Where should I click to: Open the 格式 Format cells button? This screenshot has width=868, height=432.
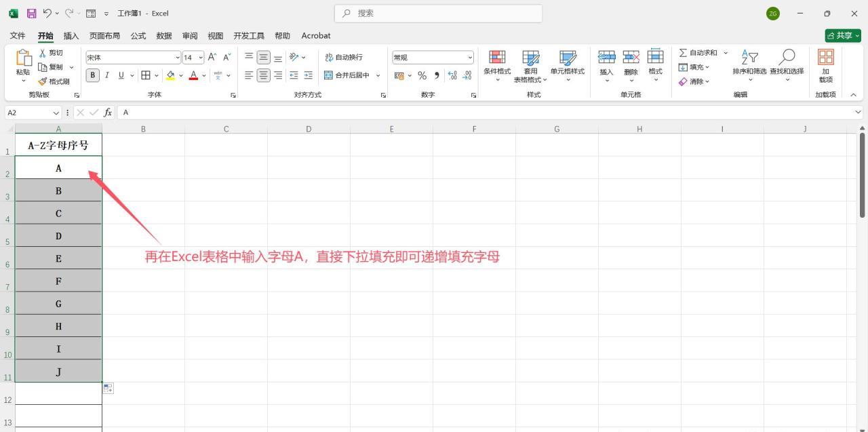655,66
